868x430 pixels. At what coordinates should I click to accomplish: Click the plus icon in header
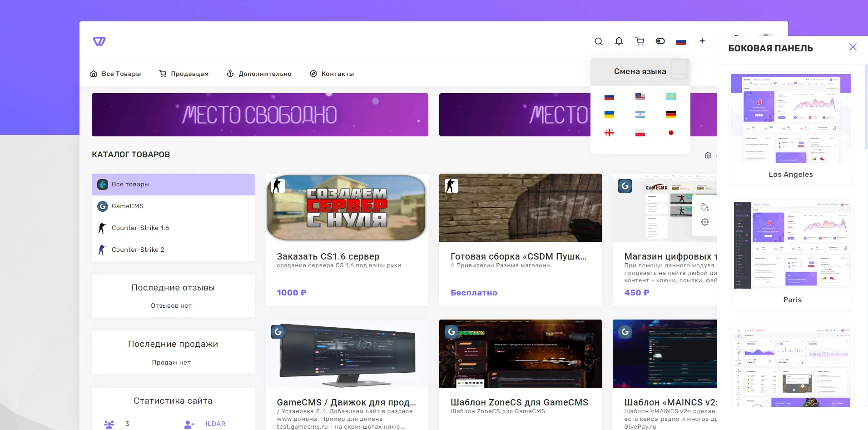pyautogui.click(x=702, y=41)
